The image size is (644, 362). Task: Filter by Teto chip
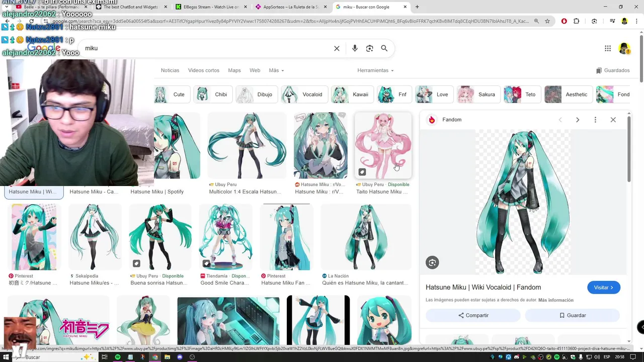coord(523,95)
